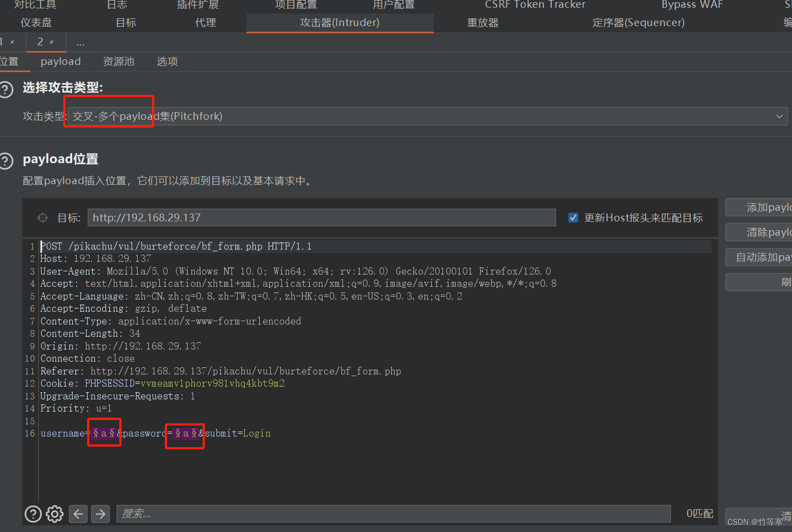Toggle update Host header checkbox
This screenshot has width=792, height=532.
pyautogui.click(x=573, y=217)
